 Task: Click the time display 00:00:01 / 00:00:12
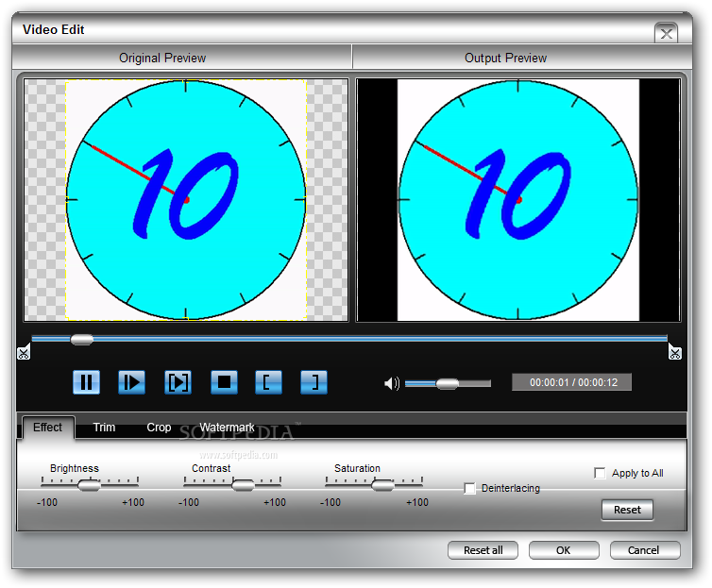click(571, 382)
